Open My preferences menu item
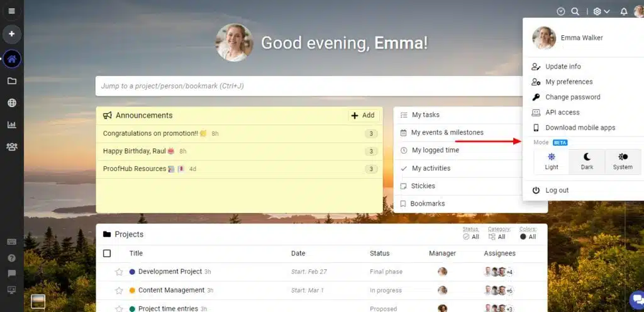This screenshot has height=312, width=644. click(569, 82)
